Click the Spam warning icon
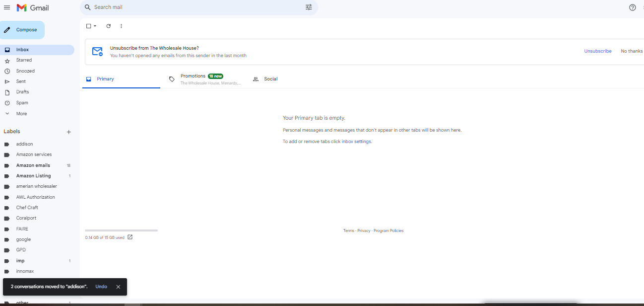 point(7,103)
